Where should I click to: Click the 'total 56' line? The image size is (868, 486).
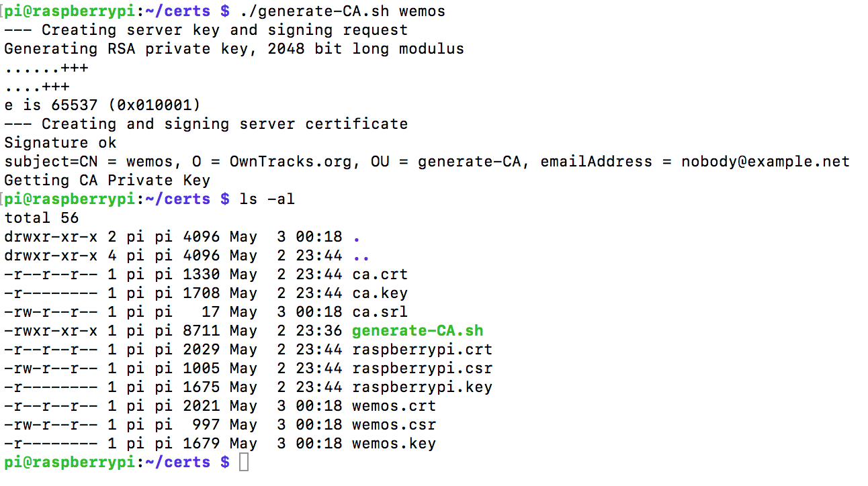click(41, 218)
